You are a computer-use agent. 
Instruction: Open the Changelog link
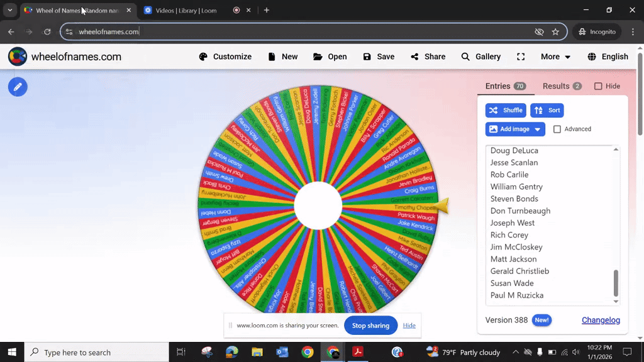pyautogui.click(x=601, y=320)
